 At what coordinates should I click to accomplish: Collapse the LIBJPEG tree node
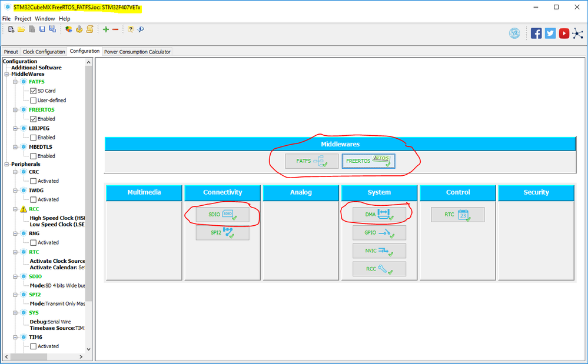(15, 128)
